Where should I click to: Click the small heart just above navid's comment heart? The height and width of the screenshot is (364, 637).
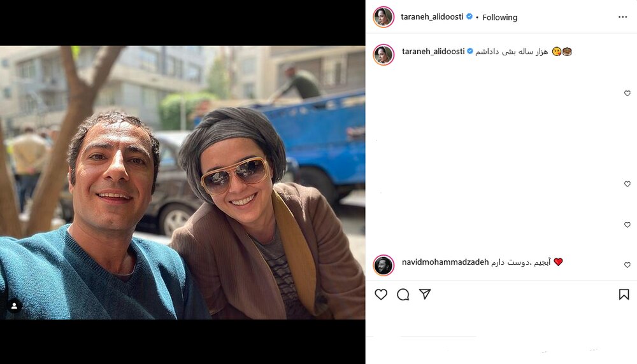[x=627, y=225]
